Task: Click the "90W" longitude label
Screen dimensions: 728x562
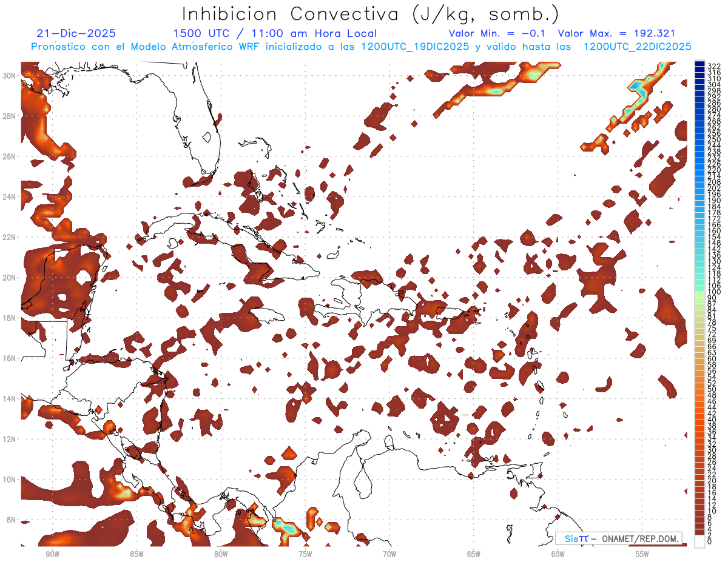Action: (52, 554)
